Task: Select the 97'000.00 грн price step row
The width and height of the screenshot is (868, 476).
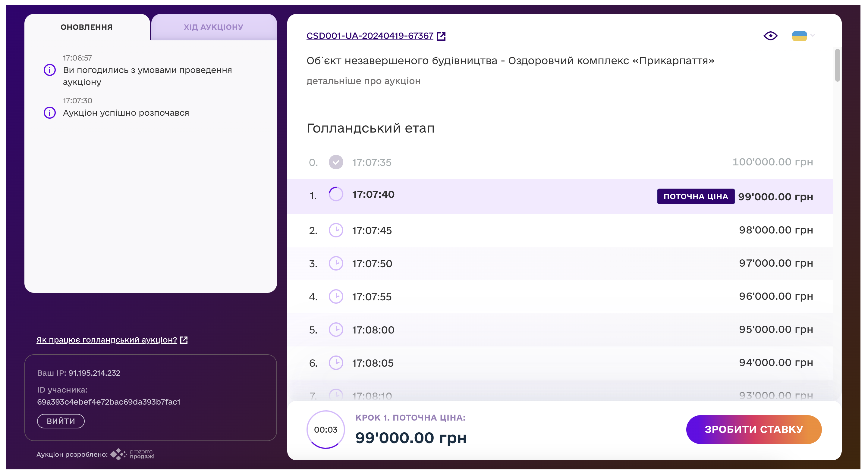Action: (x=559, y=263)
